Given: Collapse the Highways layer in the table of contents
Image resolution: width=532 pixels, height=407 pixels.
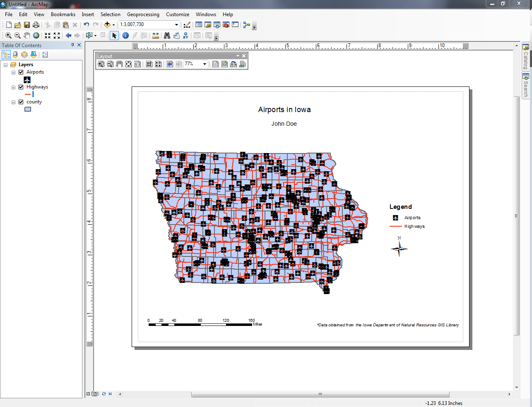Looking at the screenshot, I should click(13, 87).
